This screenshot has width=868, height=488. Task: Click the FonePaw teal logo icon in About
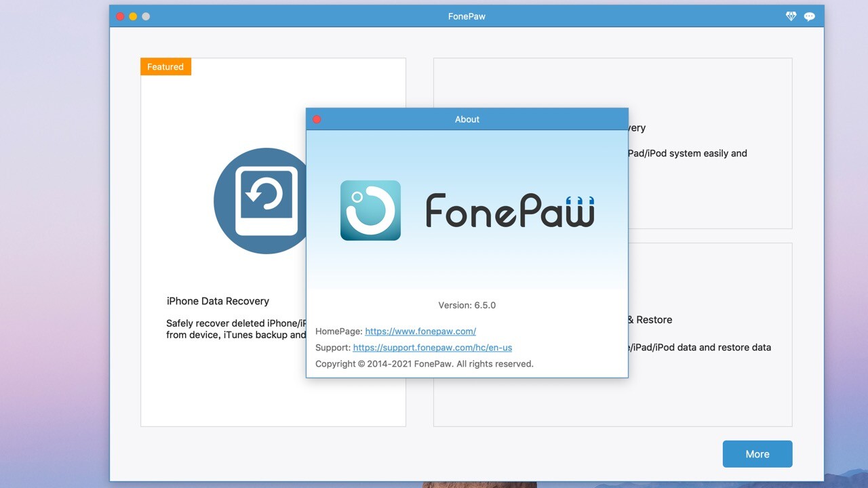pyautogui.click(x=370, y=210)
